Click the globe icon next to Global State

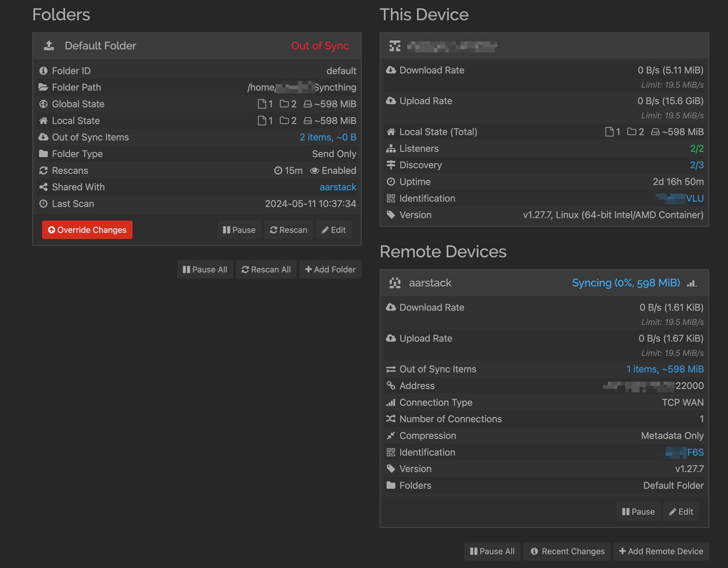point(44,104)
